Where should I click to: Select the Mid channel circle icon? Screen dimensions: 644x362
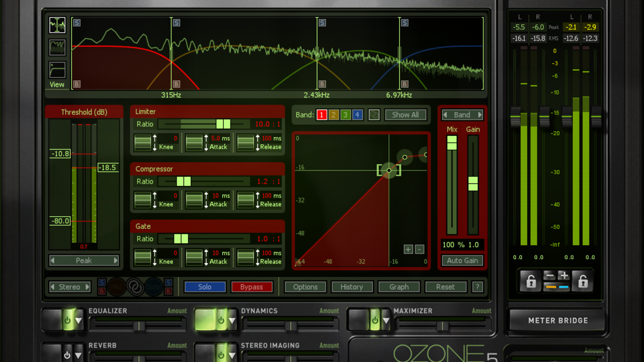point(117,287)
